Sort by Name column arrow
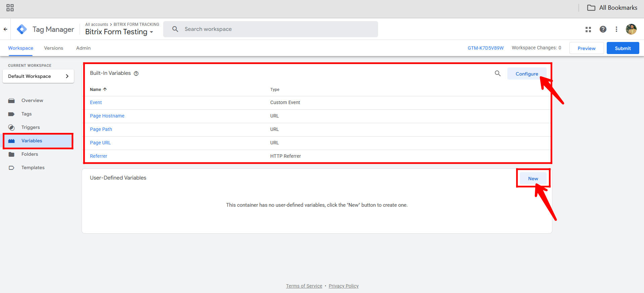The height and width of the screenshot is (293, 644). click(x=105, y=89)
